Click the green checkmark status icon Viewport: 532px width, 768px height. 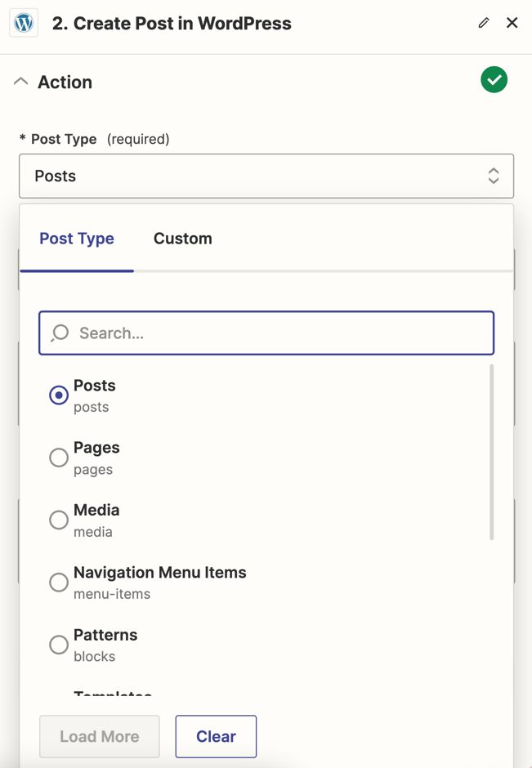[x=494, y=80]
